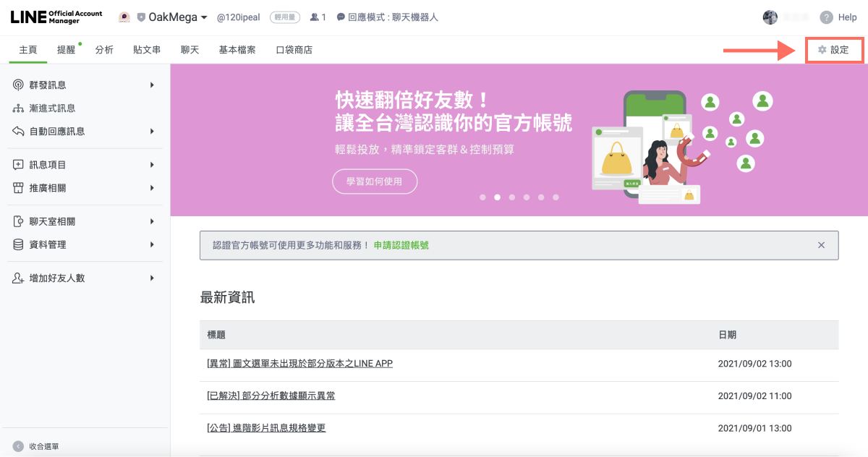Switch to the 提醒 tab
The width and height of the screenshot is (868, 457).
coord(67,50)
